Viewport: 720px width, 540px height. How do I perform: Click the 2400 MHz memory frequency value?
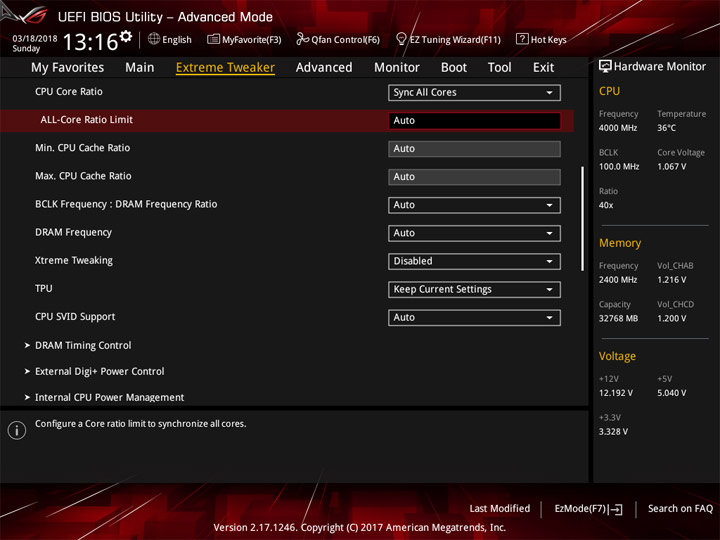pyautogui.click(x=618, y=280)
